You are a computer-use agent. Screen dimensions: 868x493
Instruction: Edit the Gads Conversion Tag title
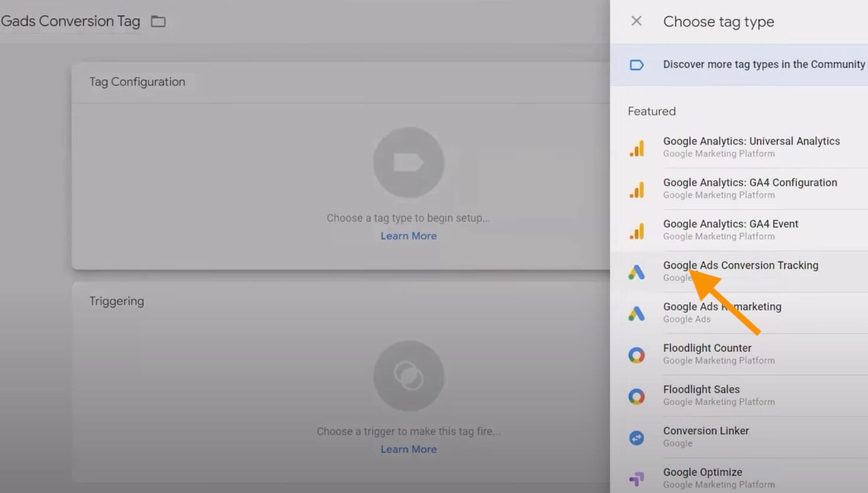[70, 21]
